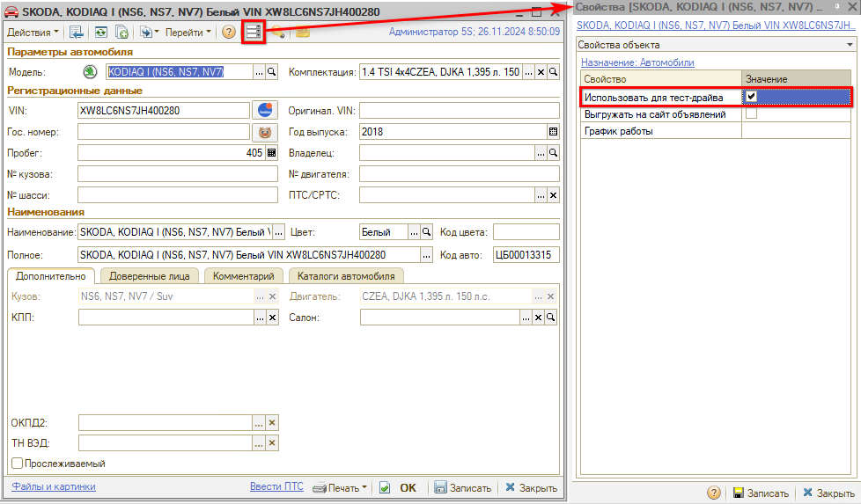Screen dimensions: 861x504
Task: Click the reread/refresh toolbar icon
Action: pos(101,33)
